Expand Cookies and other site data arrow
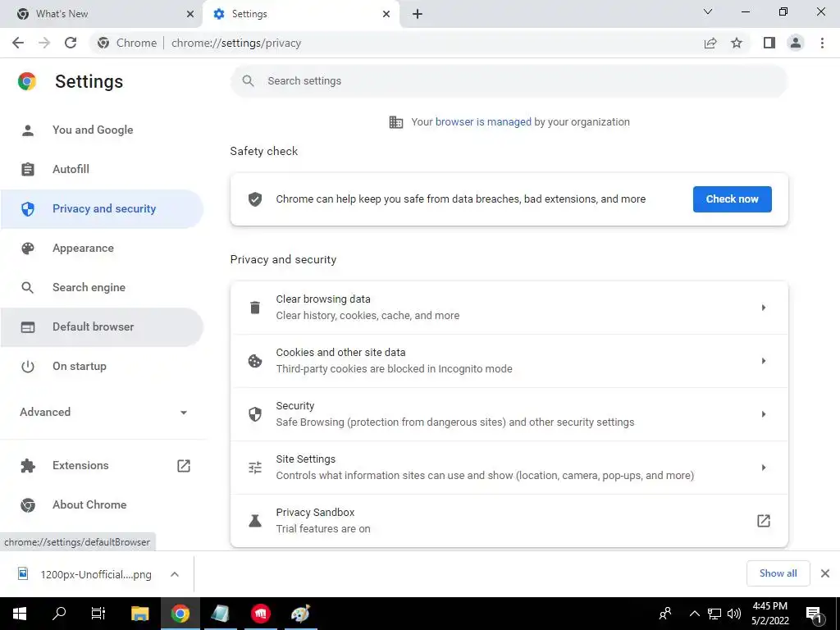This screenshot has height=630, width=840. [764, 361]
